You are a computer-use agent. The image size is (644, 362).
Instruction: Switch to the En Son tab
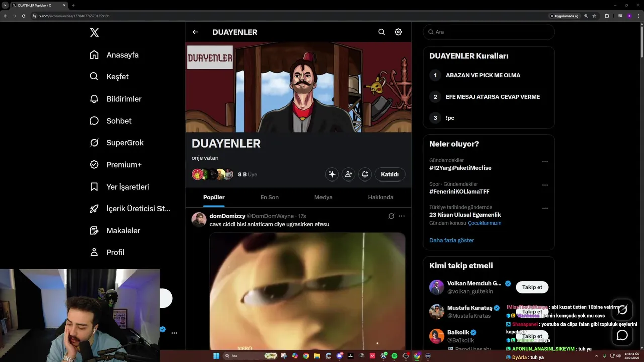click(x=270, y=197)
